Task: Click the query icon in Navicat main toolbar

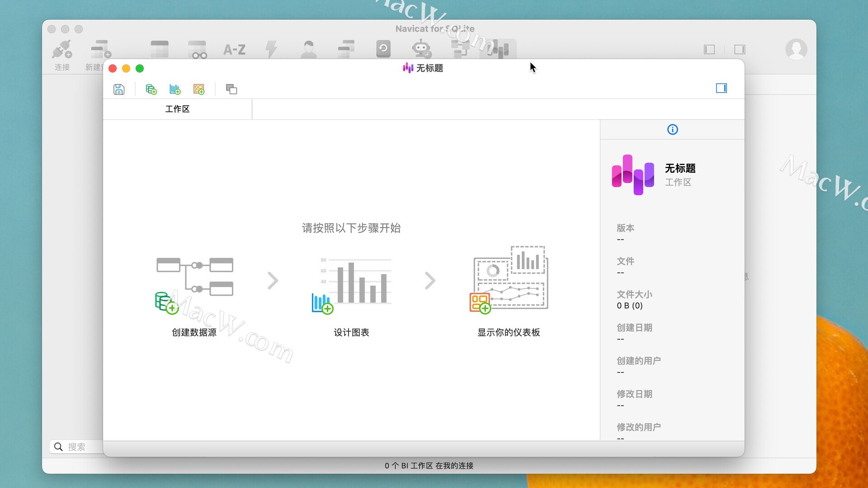Action: click(346, 49)
